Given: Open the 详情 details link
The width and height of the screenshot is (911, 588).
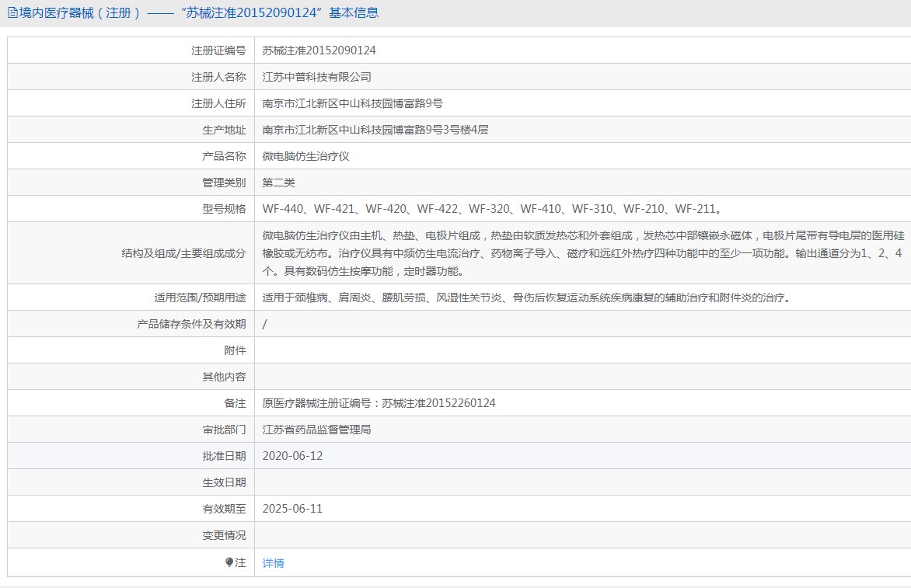Looking at the screenshot, I should click(x=273, y=563).
